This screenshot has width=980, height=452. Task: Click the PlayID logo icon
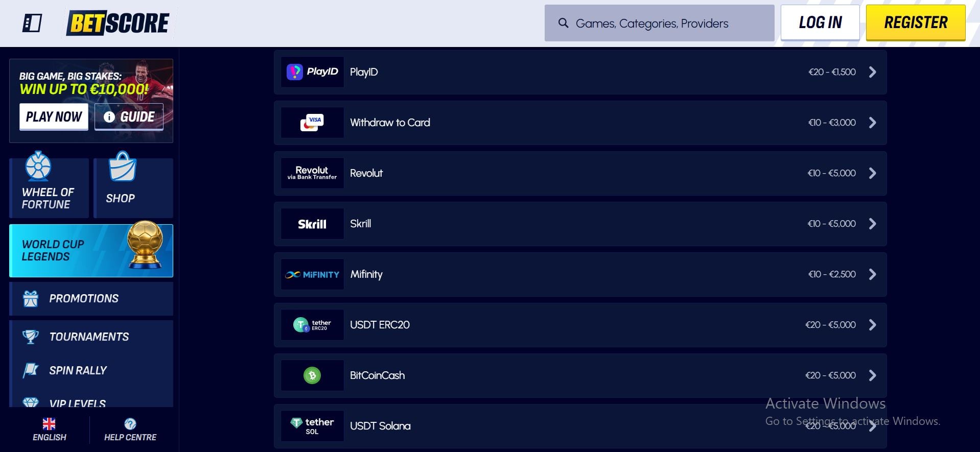312,72
